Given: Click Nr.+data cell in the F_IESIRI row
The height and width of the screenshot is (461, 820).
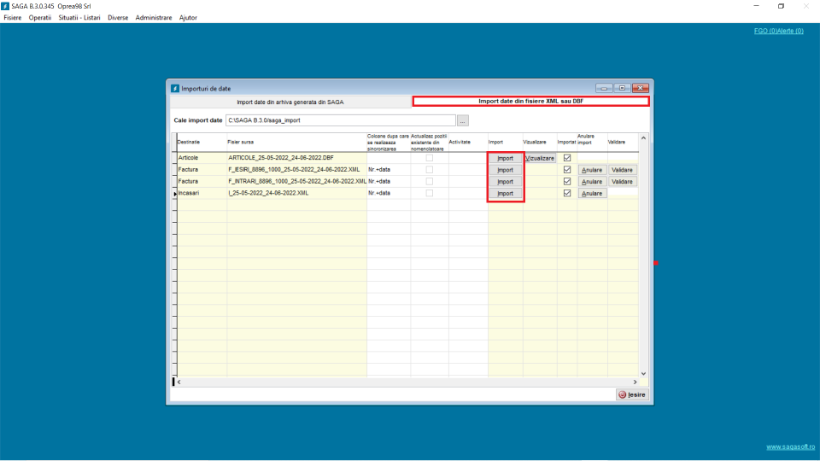Looking at the screenshot, I should point(389,169).
